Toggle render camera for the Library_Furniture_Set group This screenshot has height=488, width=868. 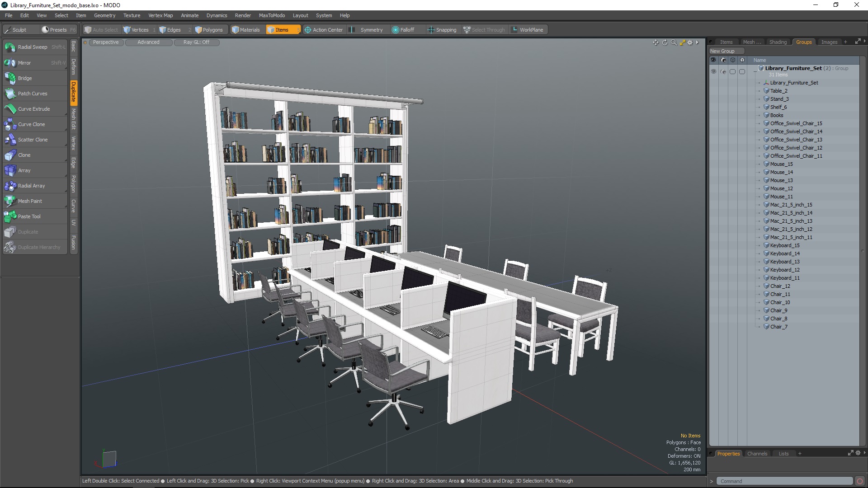(x=723, y=71)
